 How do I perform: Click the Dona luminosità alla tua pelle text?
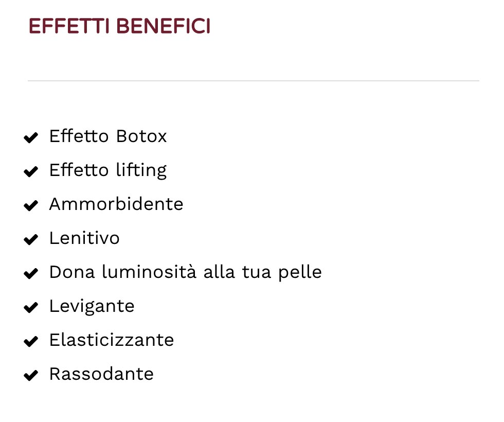point(186,272)
